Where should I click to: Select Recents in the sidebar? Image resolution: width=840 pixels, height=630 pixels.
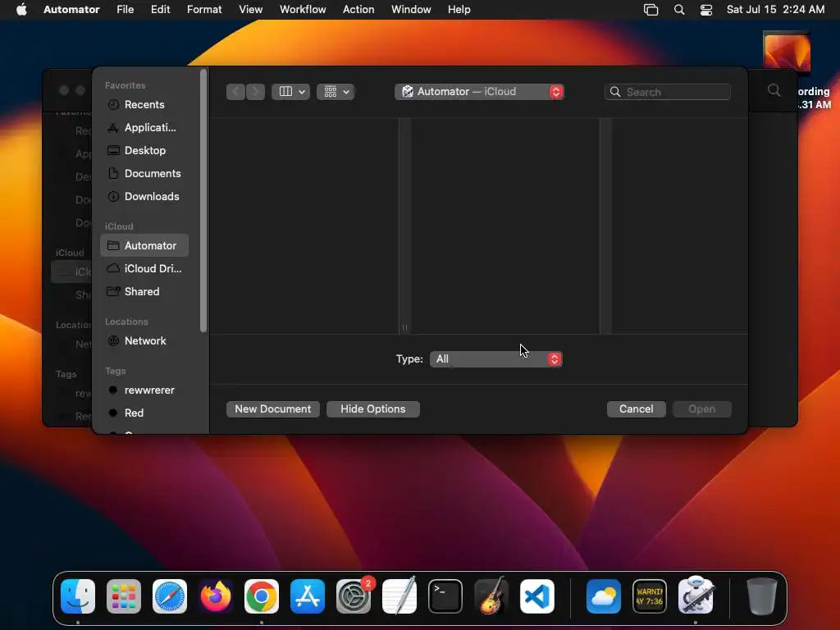pyautogui.click(x=144, y=104)
